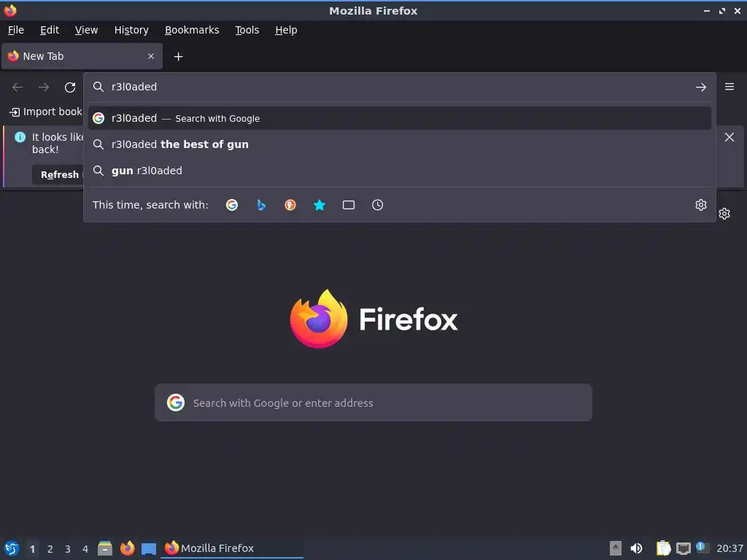Image resolution: width=747 pixels, height=560 pixels.
Task: Open removable media eject tray icon
Action: click(616, 548)
